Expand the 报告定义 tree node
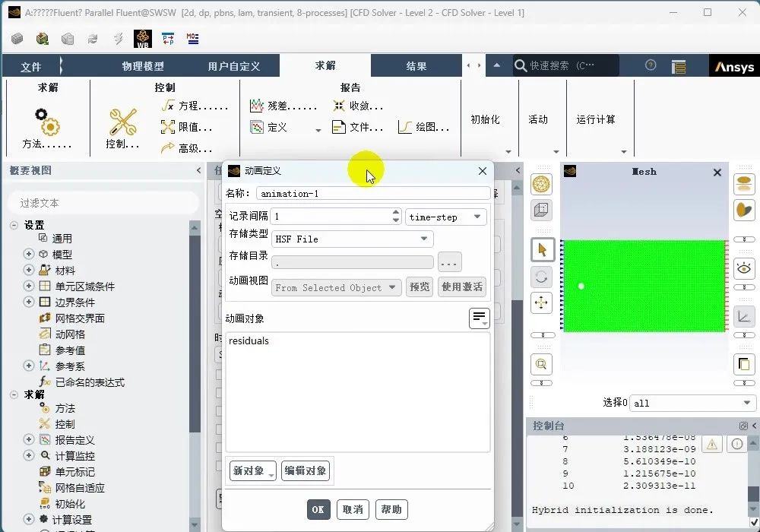The image size is (760, 532). (x=29, y=439)
